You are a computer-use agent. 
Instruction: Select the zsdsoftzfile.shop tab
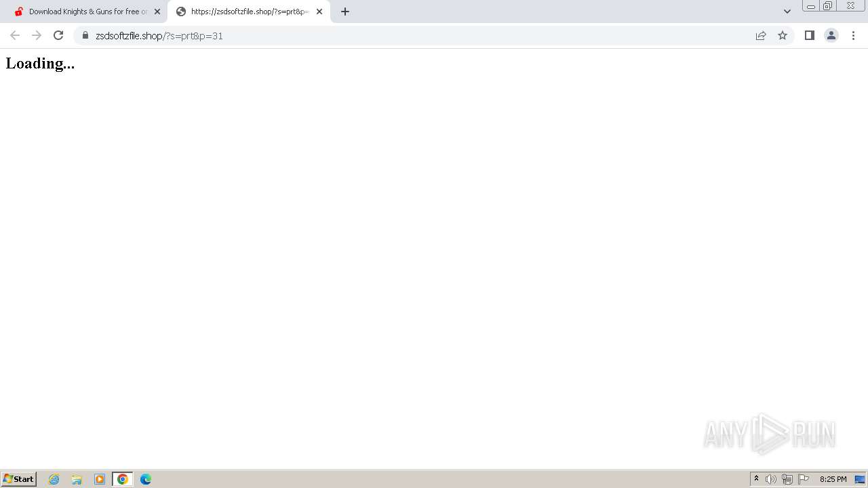(249, 12)
